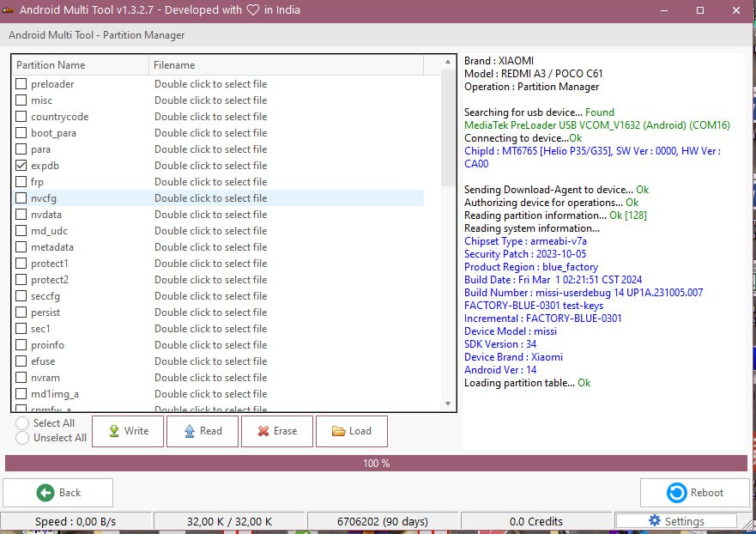
Task: Check the efuse partition checkbox
Action: pyautogui.click(x=21, y=361)
